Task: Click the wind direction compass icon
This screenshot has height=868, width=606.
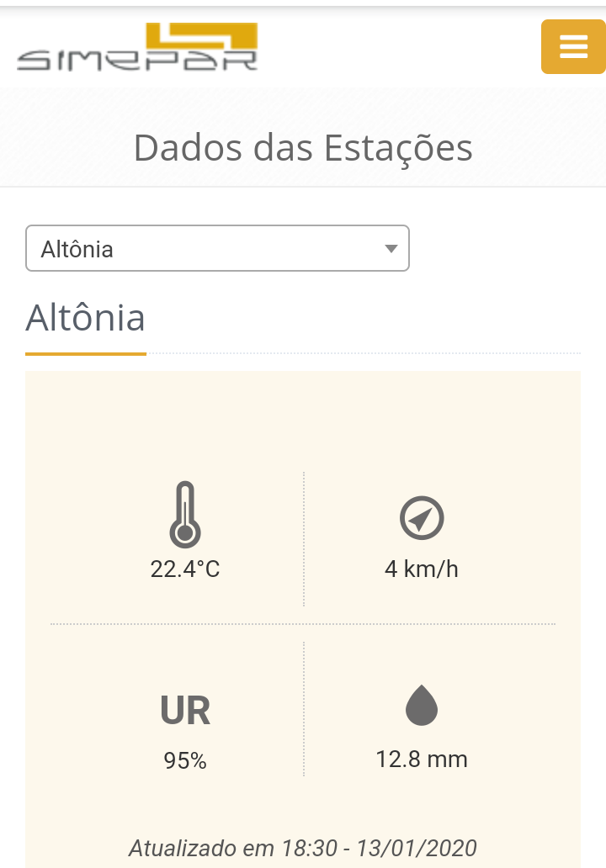Action: point(421,517)
